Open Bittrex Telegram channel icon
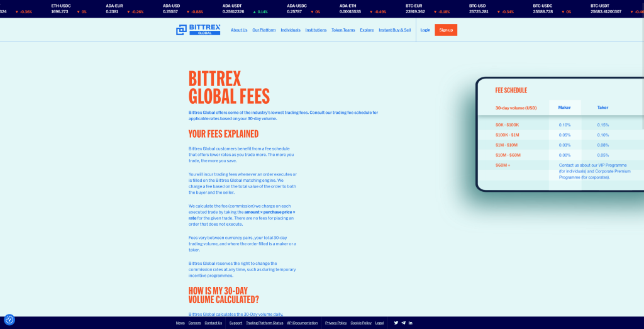644x329 pixels. click(x=403, y=323)
